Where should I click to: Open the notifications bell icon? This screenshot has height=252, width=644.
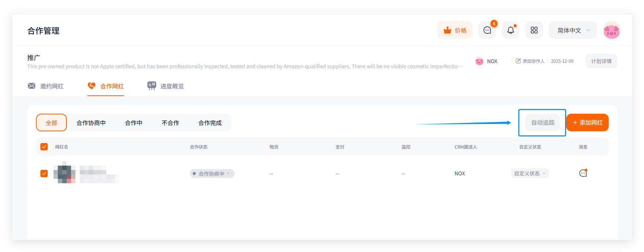pos(510,30)
